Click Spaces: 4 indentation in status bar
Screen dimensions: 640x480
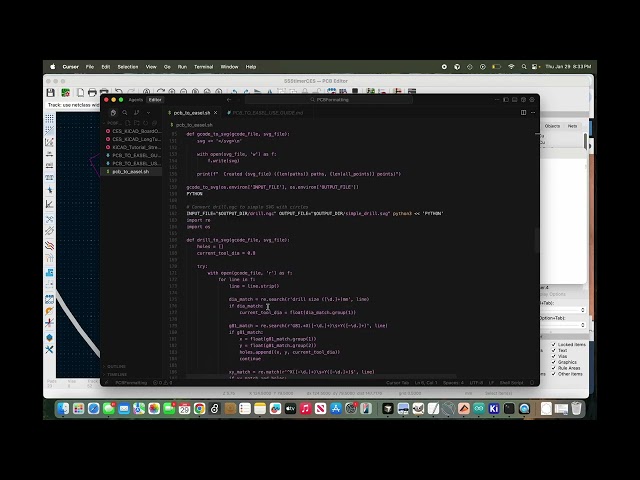pos(453,382)
